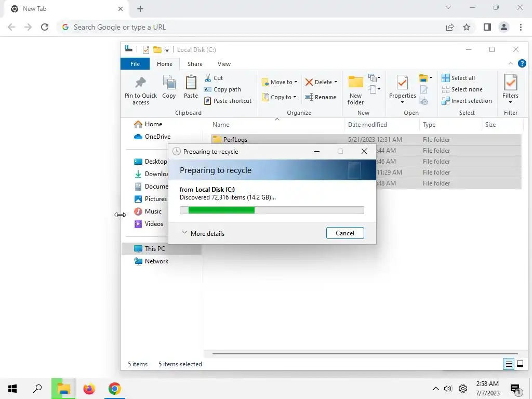Click Select none in ribbon
Viewport: 532px width, 399px height.
tap(462, 89)
